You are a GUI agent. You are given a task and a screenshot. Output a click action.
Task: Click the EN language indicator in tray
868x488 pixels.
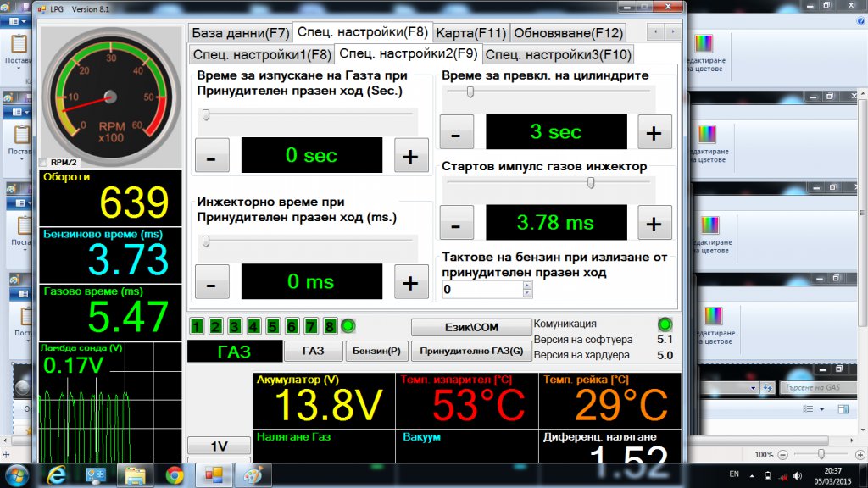click(734, 474)
